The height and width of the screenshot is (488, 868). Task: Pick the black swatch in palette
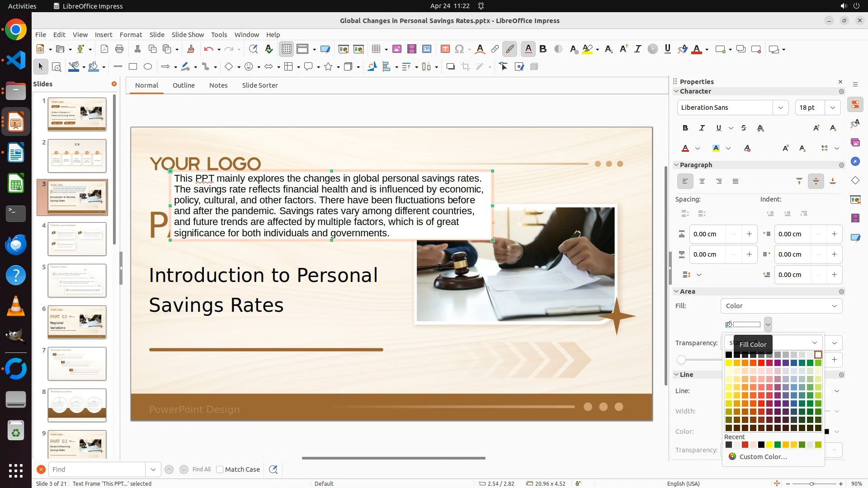[729, 355]
